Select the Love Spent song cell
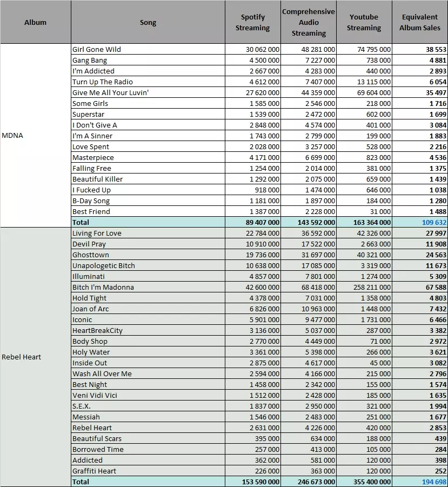The height and width of the screenshot is (487, 448). (148, 146)
